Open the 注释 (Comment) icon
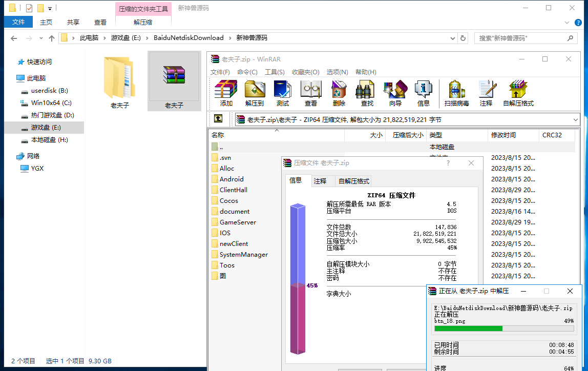 (x=486, y=92)
